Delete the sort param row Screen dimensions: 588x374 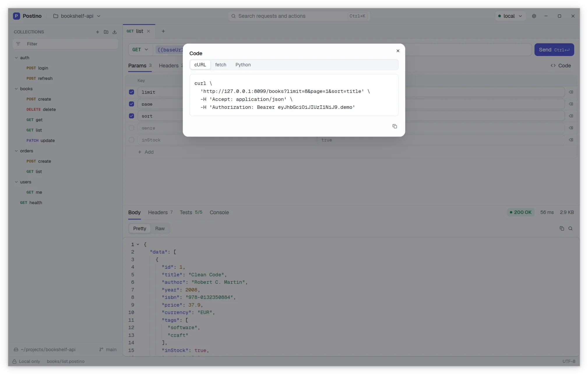(571, 116)
